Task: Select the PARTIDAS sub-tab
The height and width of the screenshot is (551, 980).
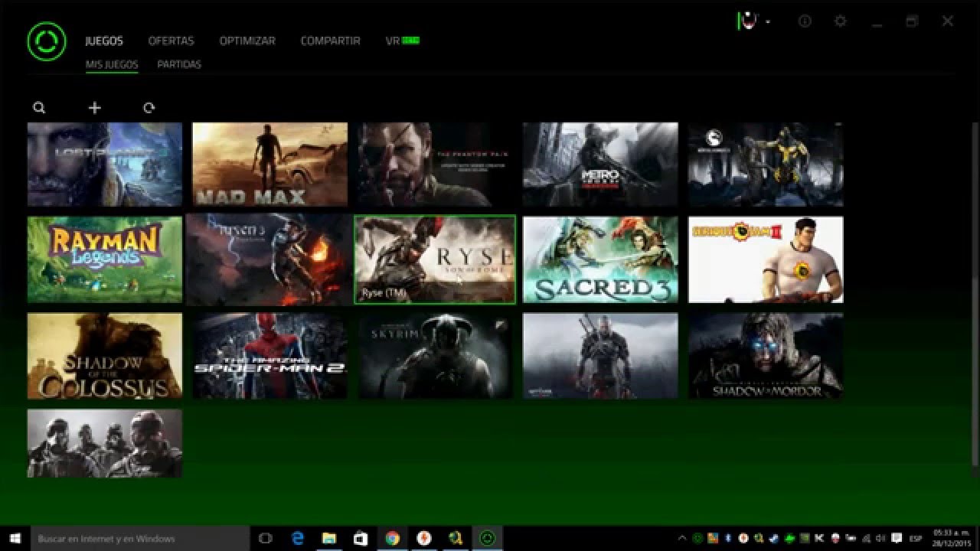Action: pos(179,64)
